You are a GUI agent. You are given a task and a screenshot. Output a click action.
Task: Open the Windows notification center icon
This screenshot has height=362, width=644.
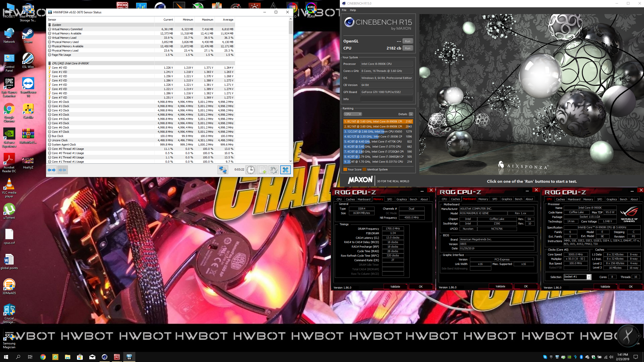(636, 357)
